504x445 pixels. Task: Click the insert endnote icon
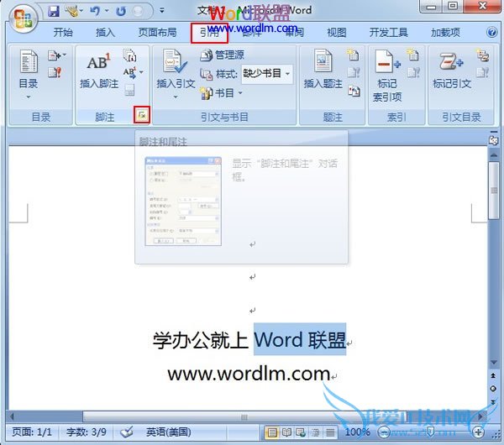[x=129, y=55]
